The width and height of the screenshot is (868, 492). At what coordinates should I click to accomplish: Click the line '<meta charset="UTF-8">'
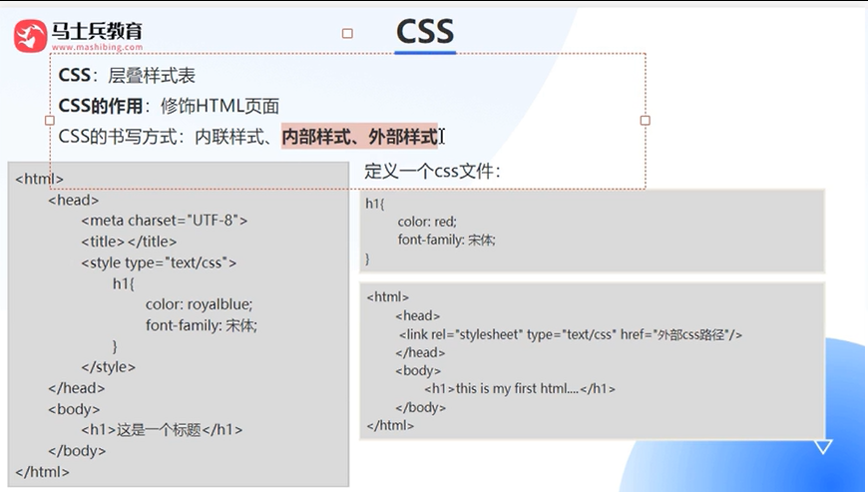(x=165, y=221)
